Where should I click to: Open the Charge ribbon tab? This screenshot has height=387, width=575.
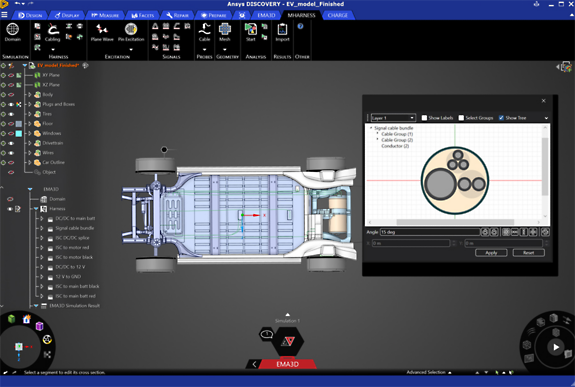(x=338, y=15)
